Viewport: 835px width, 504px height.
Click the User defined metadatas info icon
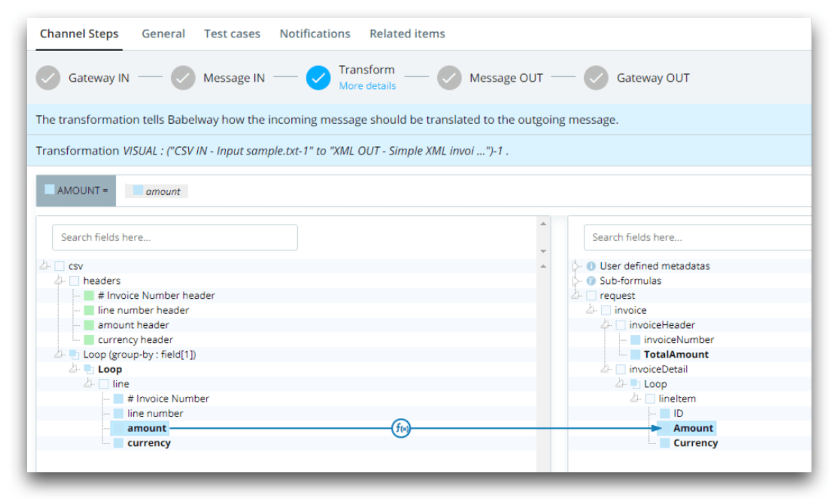591,266
